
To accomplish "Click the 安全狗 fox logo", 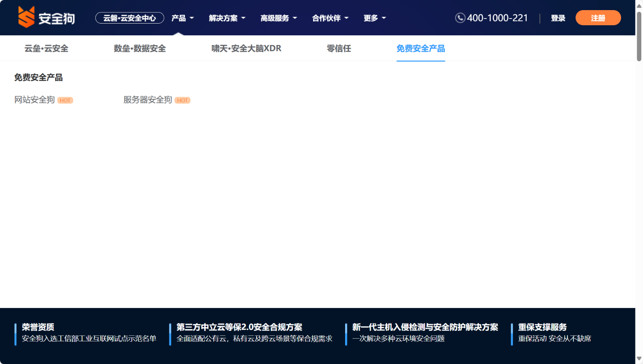I will (x=46, y=17).
